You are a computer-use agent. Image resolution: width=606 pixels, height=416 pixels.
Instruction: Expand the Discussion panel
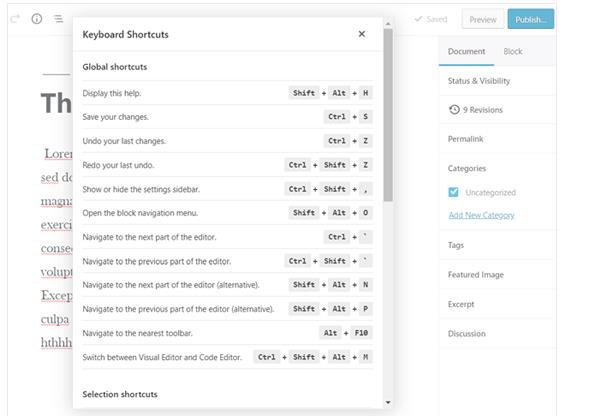[466, 333]
